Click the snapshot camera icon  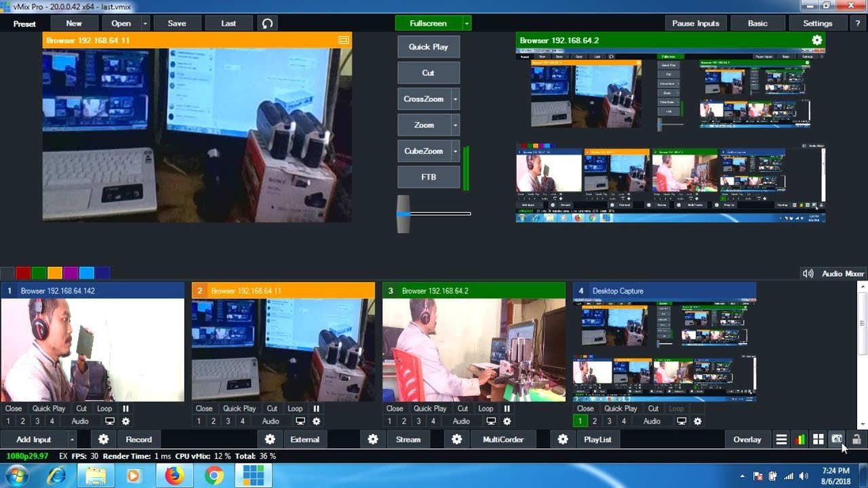point(837,439)
